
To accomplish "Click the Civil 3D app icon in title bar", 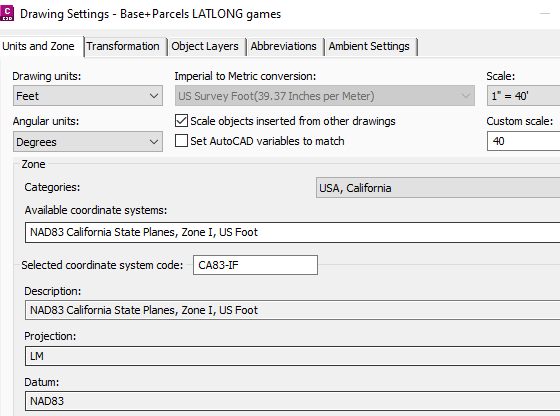I will pos(7,14).
